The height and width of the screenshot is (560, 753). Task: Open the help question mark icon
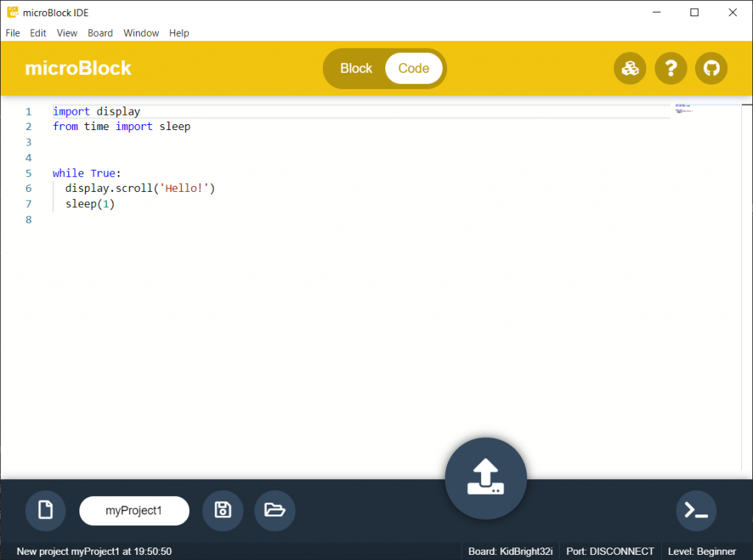[671, 68]
